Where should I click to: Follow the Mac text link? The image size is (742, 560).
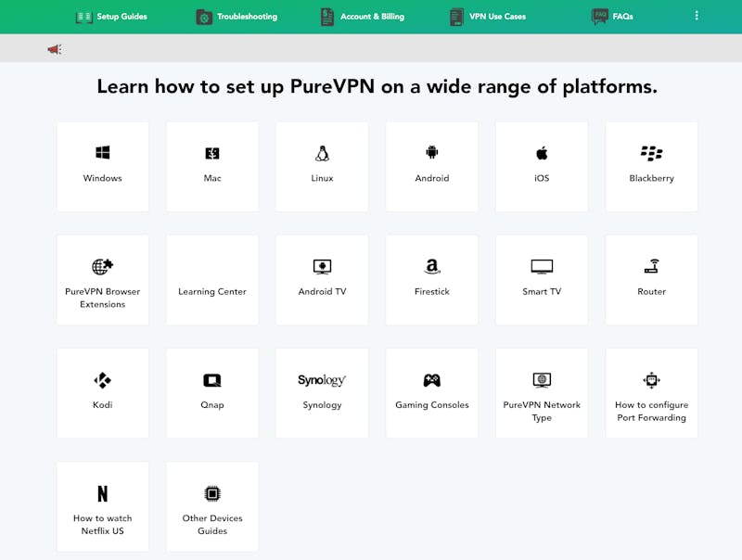tap(212, 178)
